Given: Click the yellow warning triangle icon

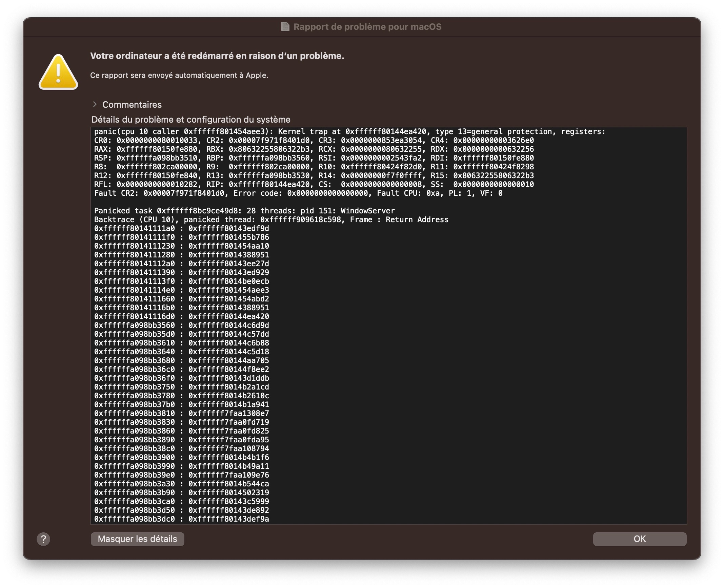Looking at the screenshot, I should (x=58, y=72).
